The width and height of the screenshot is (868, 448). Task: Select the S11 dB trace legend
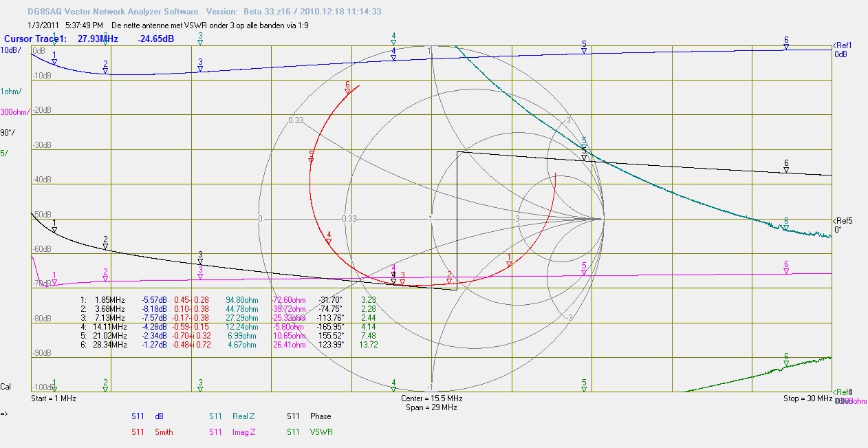click(x=147, y=416)
